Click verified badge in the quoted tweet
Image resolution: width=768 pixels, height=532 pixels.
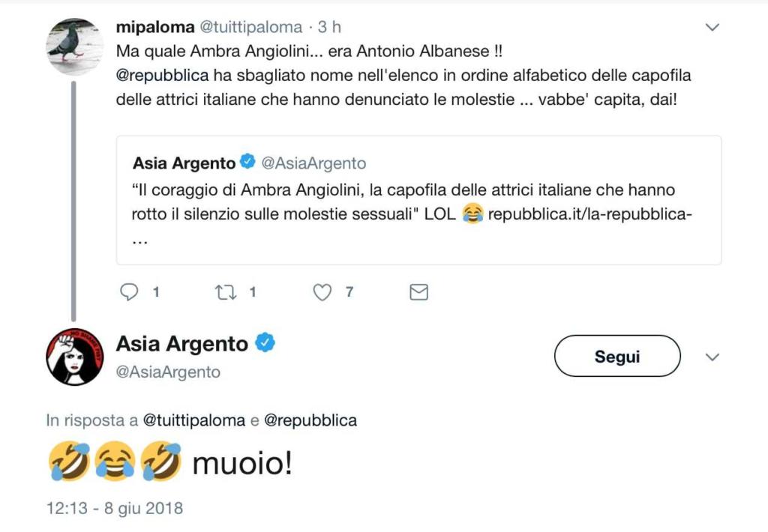[x=247, y=162]
